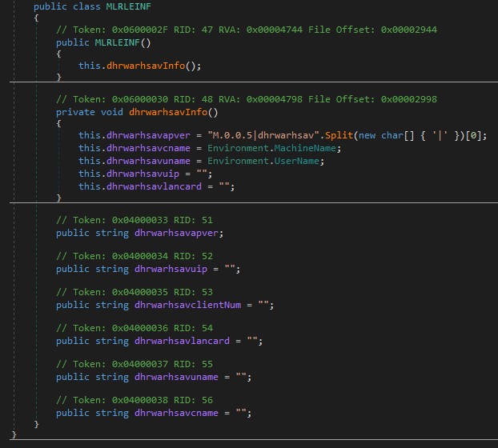
Task: Click the dhrwarhsavuip field declaration
Action: [x=171, y=269]
